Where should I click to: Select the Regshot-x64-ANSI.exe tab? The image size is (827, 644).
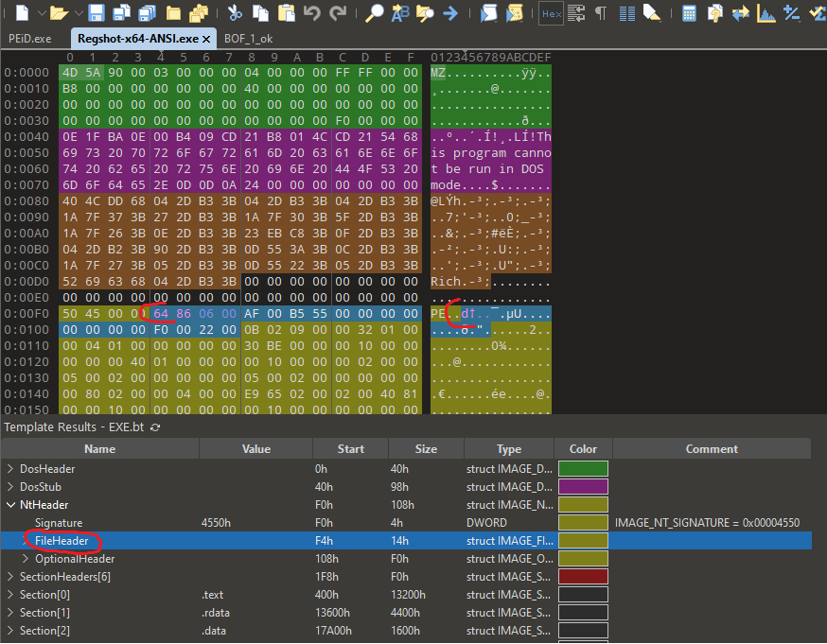click(x=138, y=39)
